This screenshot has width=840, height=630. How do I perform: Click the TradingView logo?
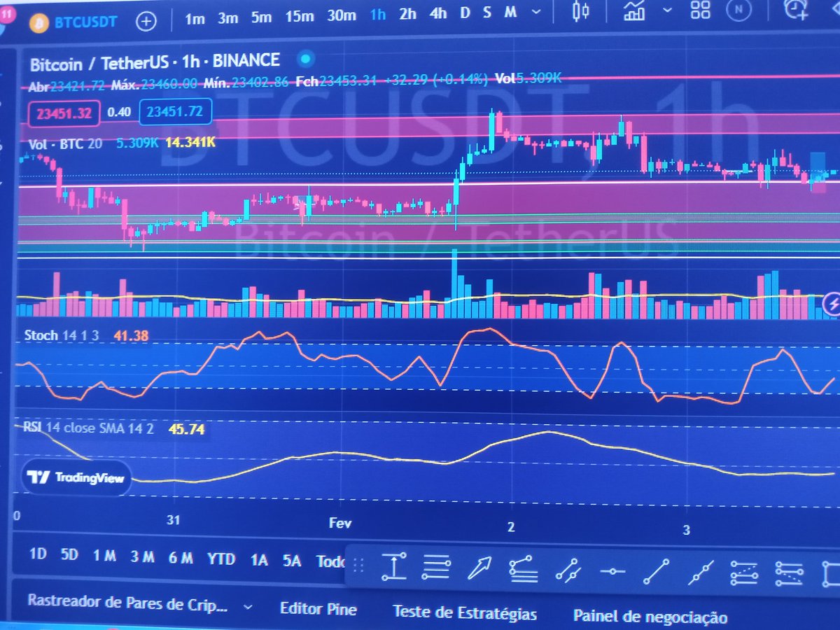click(x=76, y=478)
